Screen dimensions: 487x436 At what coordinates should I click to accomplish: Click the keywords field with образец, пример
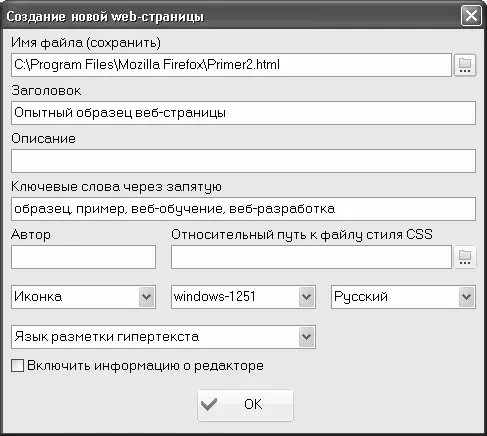coord(243,209)
